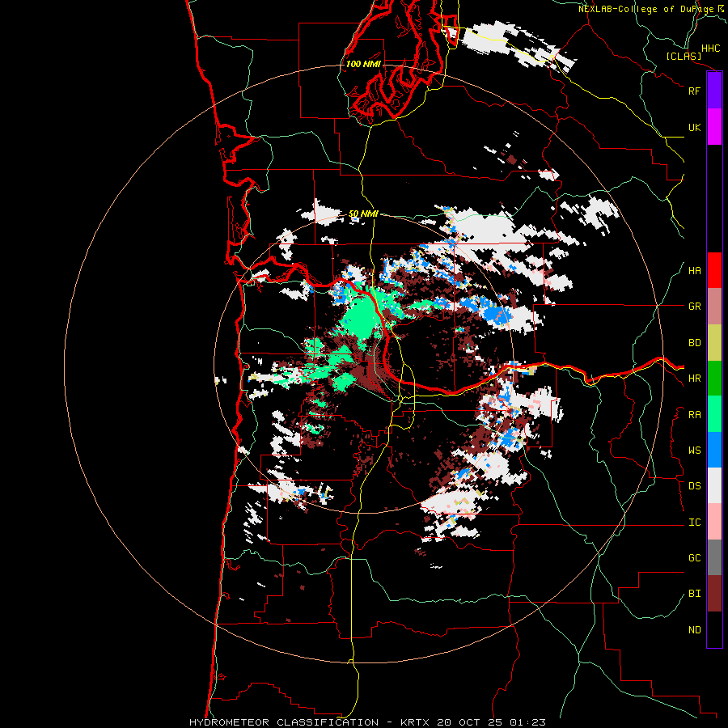Select the BI brown legend swatch
This screenshot has width=728, height=728.
click(714, 594)
